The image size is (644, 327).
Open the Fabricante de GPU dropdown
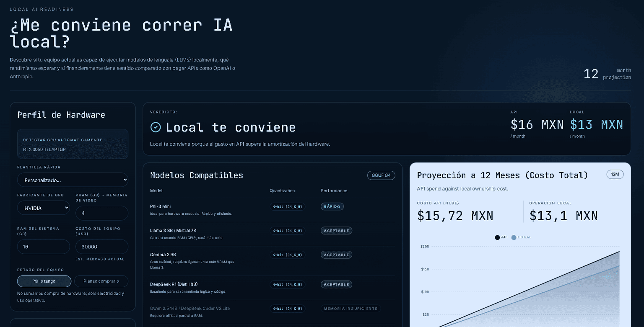coord(44,208)
